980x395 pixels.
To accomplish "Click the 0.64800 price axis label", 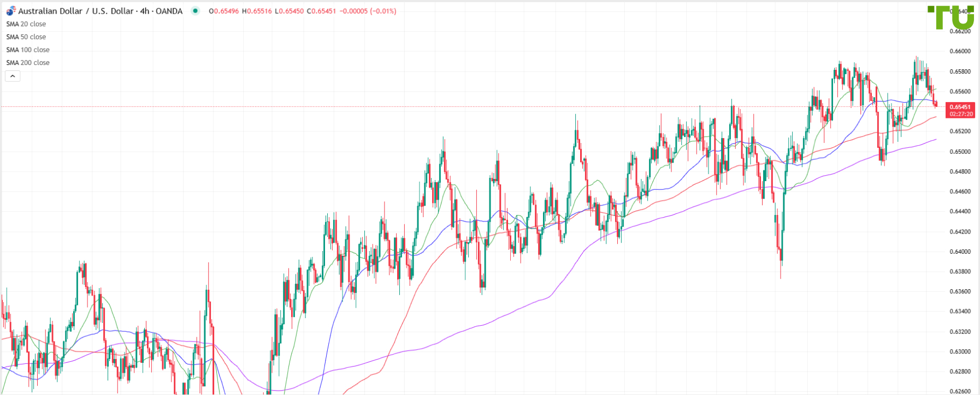I will coord(960,171).
